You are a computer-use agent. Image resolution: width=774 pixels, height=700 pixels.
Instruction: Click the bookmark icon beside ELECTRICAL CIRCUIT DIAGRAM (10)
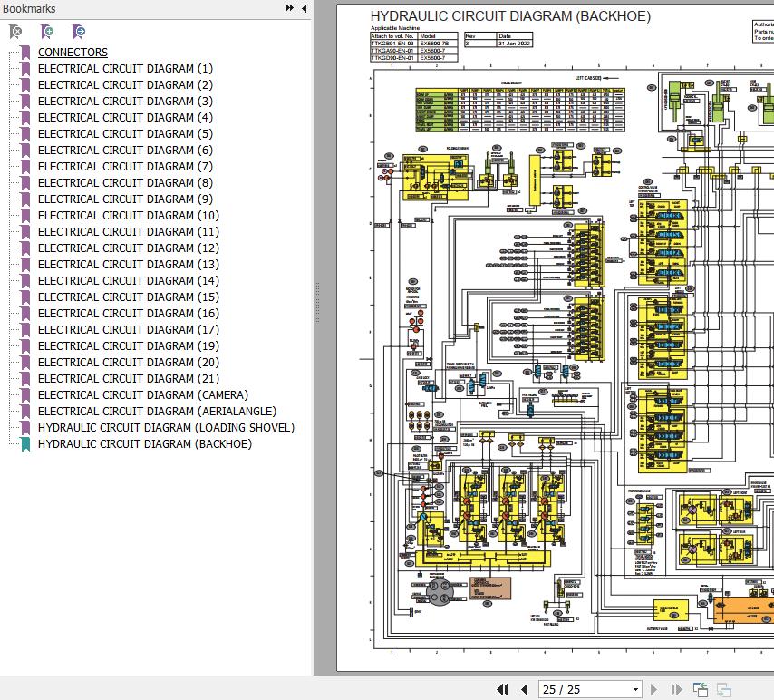point(25,215)
